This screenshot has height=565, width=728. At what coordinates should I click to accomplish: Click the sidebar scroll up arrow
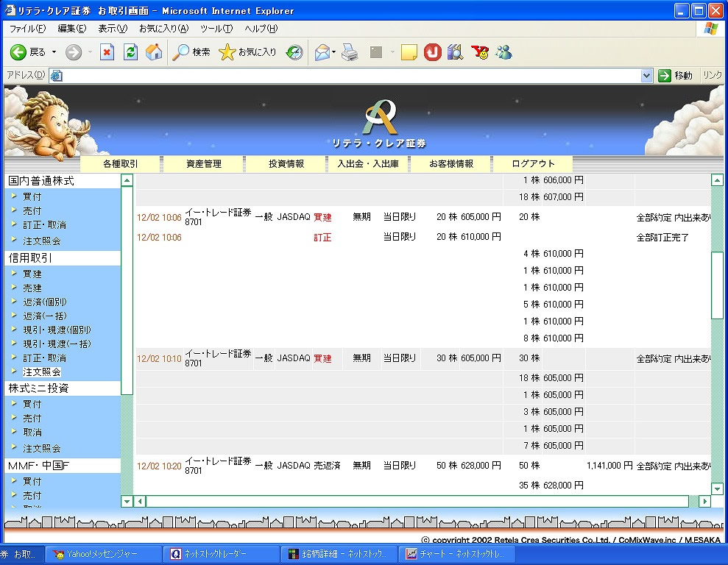tap(127, 180)
